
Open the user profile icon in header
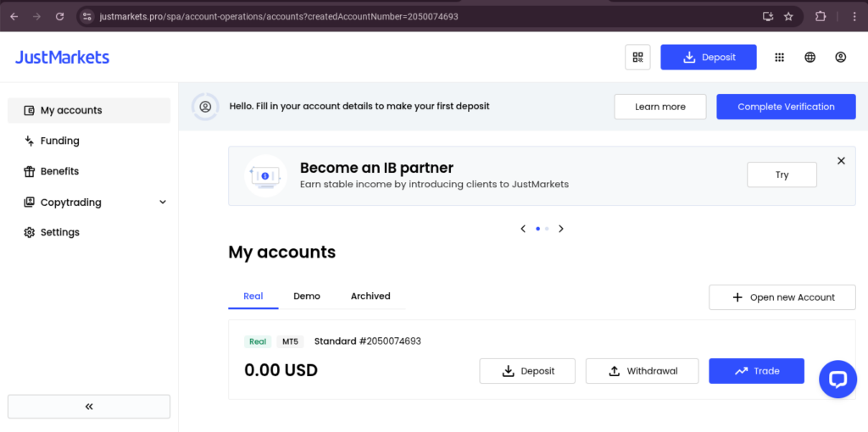840,57
